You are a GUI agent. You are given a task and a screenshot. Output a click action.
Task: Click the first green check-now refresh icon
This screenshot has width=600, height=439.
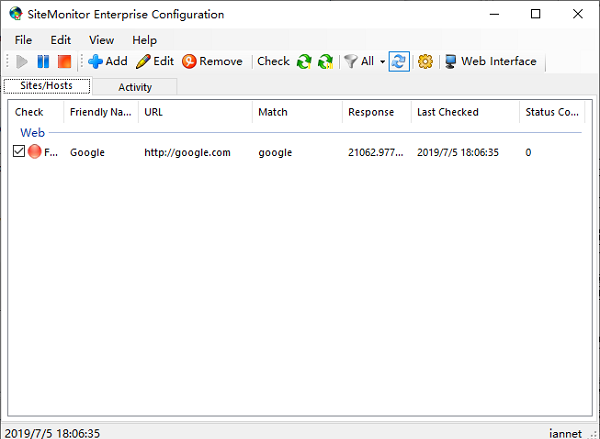click(x=304, y=61)
